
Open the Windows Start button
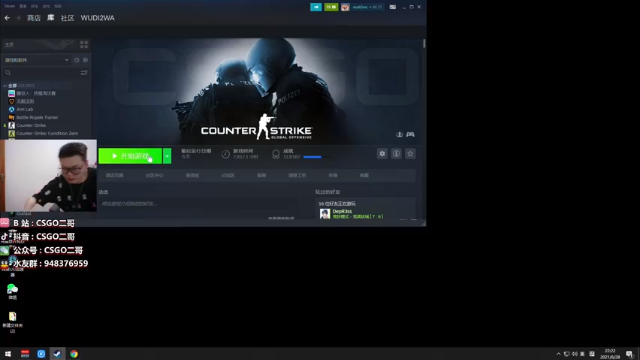click(8, 354)
